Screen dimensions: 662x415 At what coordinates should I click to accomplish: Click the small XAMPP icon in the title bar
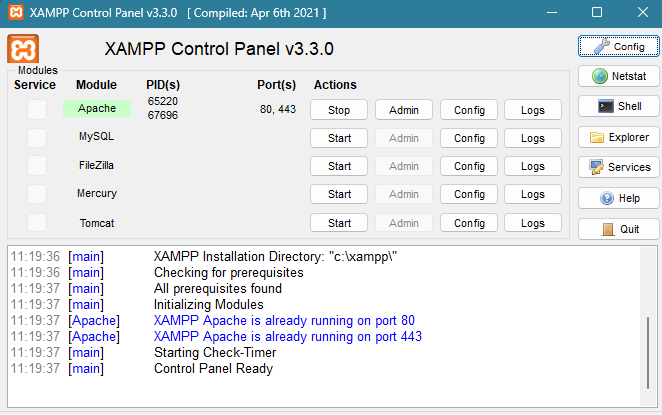16,12
